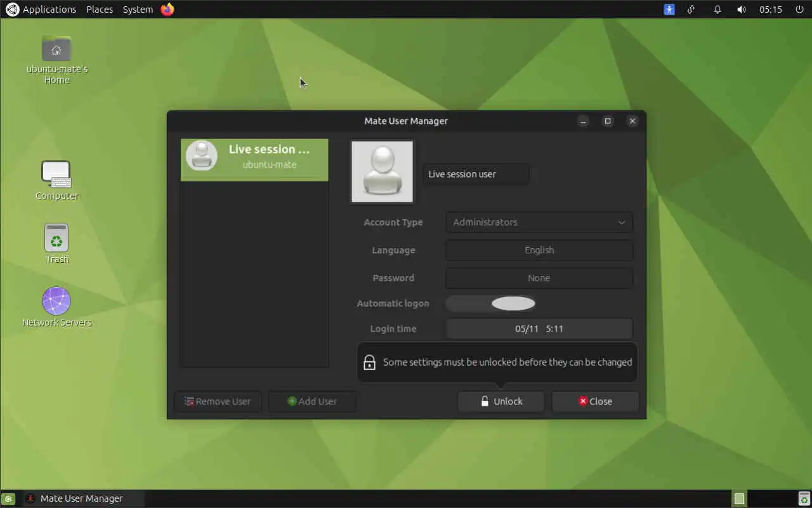The width and height of the screenshot is (812, 508).
Task: Open the power session menu icon
Action: point(799,10)
